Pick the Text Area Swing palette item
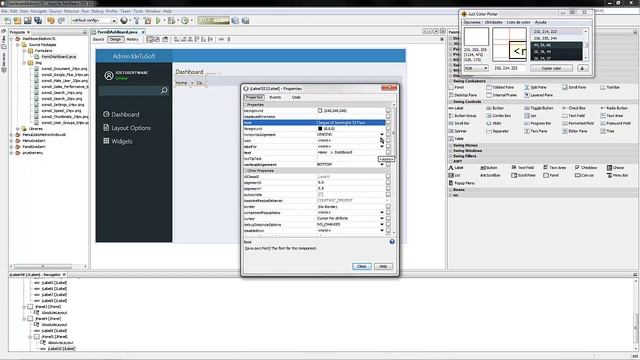 [611, 116]
